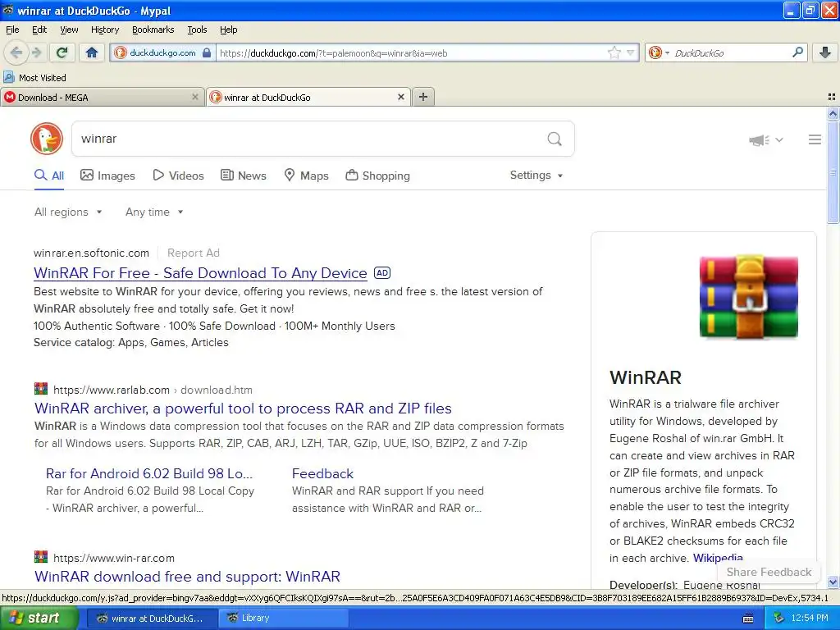
Task: Open the File menu
Action: [12, 30]
